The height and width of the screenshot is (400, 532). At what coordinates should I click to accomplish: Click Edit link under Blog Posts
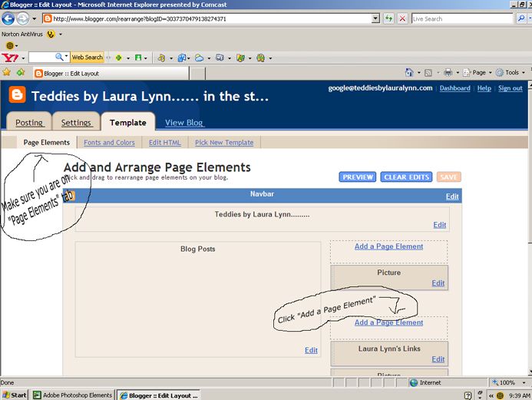click(x=311, y=350)
